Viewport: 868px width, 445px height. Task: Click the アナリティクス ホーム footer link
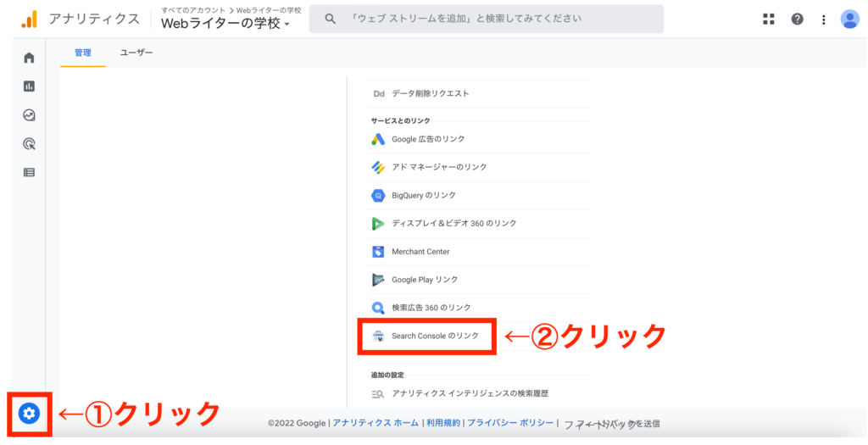(x=376, y=423)
